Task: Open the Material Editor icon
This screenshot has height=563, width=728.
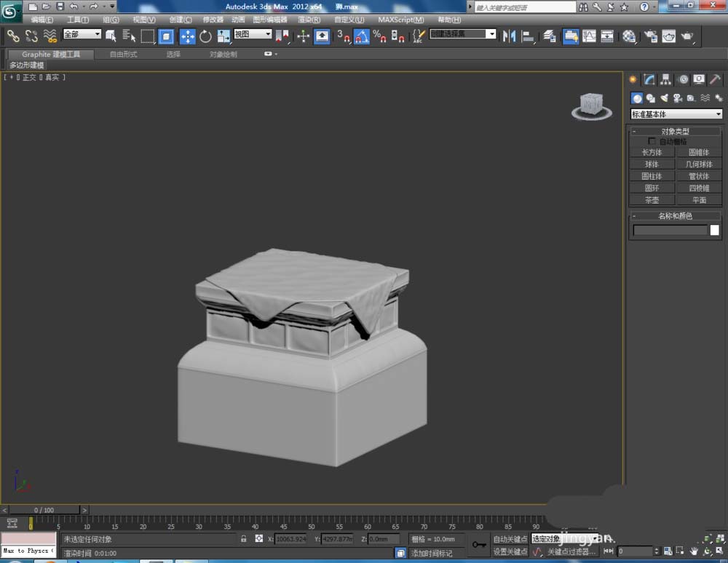Action: tap(629, 36)
